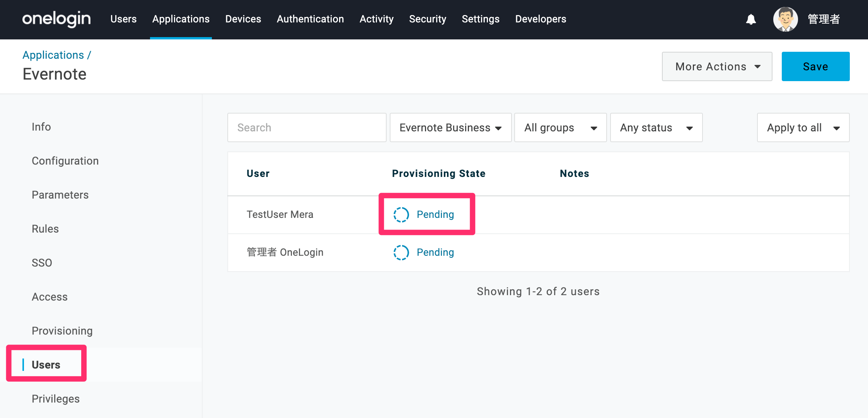The height and width of the screenshot is (418, 868).
Task: Go back via Applications breadcrumb
Action: pos(53,55)
